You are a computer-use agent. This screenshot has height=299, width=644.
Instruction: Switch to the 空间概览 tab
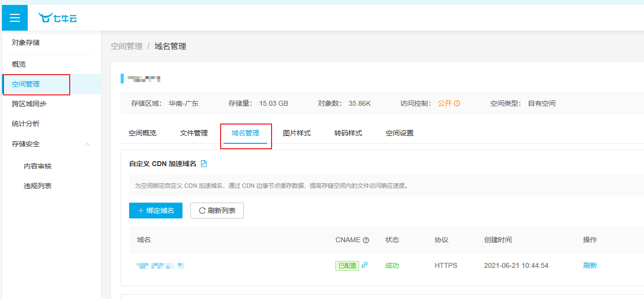point(142,133)
